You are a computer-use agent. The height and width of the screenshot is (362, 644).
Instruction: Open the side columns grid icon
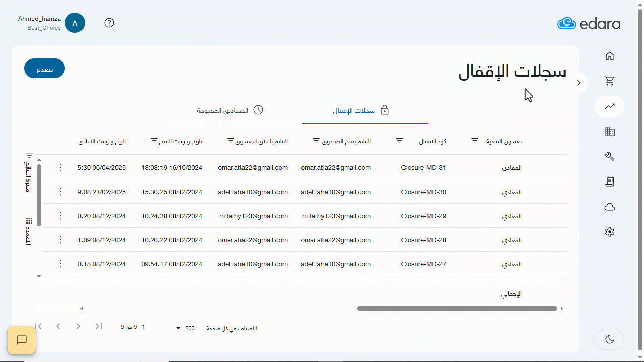pyautogui.click(x=29, y=221)
